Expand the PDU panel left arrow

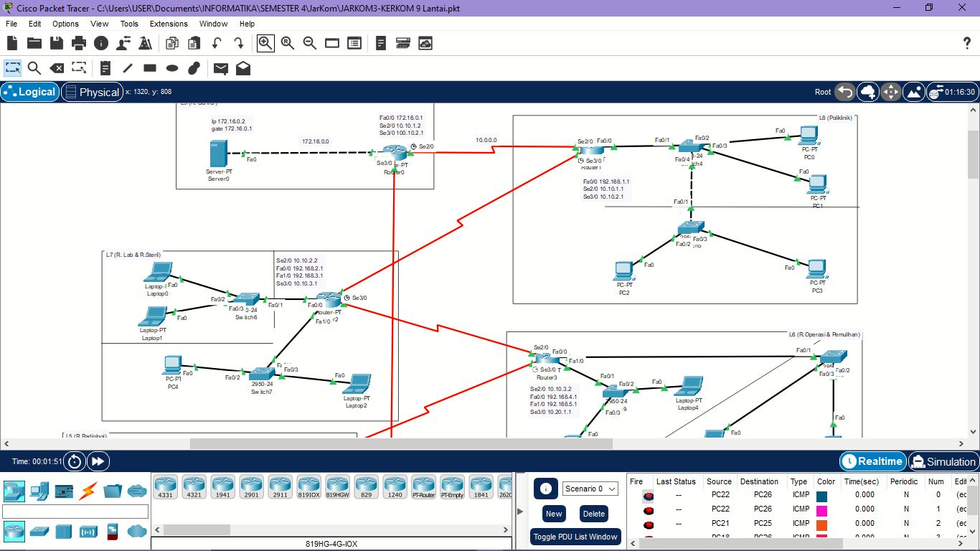click(520, 511)
